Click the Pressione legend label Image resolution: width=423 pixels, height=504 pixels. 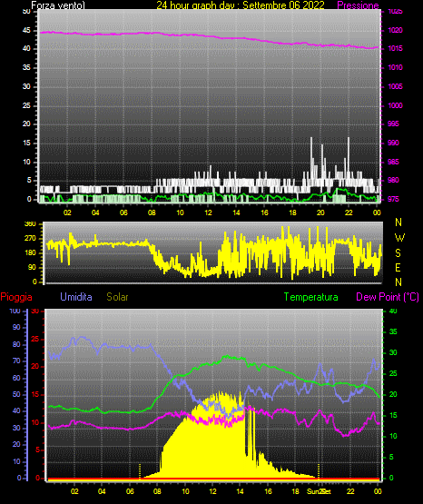coord(358,5)
